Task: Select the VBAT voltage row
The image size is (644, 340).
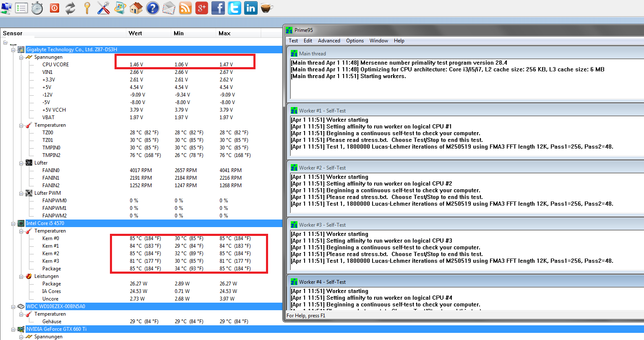Action: (141, 118)
